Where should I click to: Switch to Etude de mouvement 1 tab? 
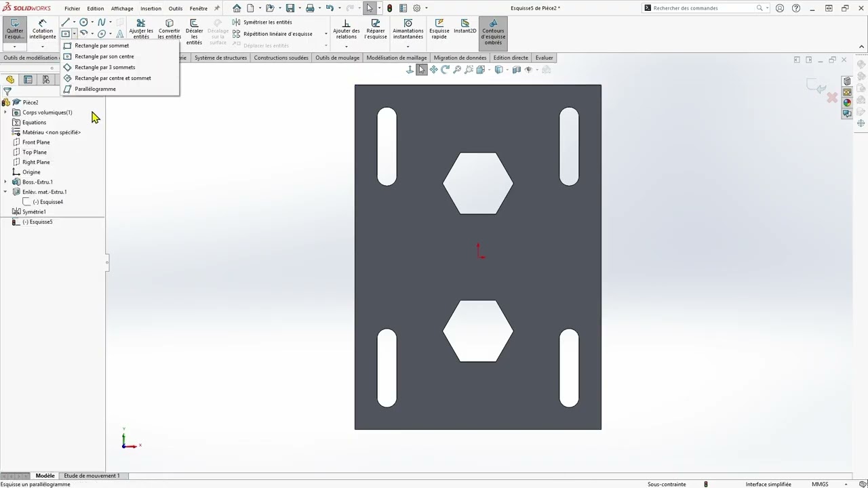click(x=92, y=476)
